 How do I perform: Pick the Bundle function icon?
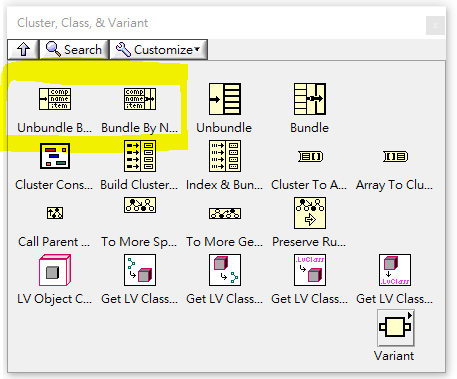coord(310,99)
